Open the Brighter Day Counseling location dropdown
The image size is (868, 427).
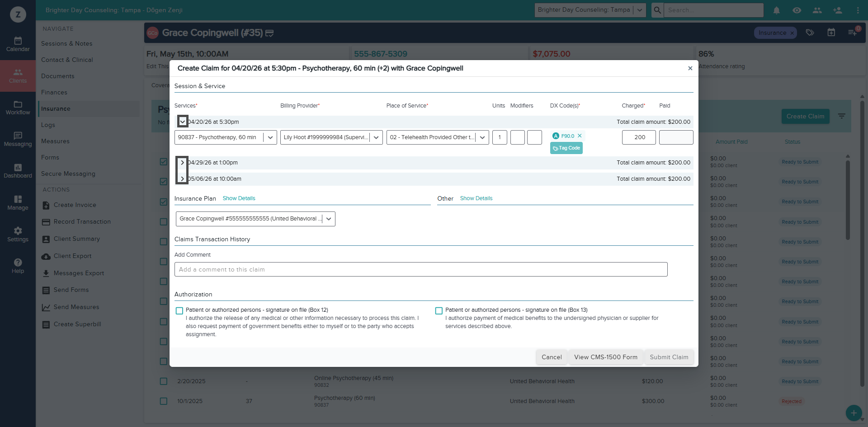[590, 10]
